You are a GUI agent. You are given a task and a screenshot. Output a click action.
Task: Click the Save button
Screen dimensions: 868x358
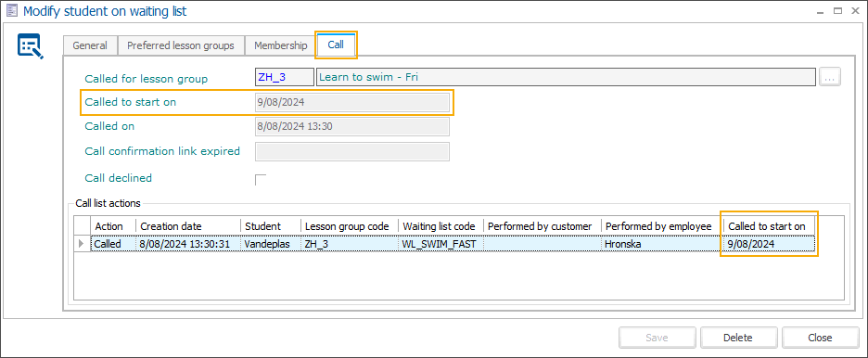click(657, 338)
